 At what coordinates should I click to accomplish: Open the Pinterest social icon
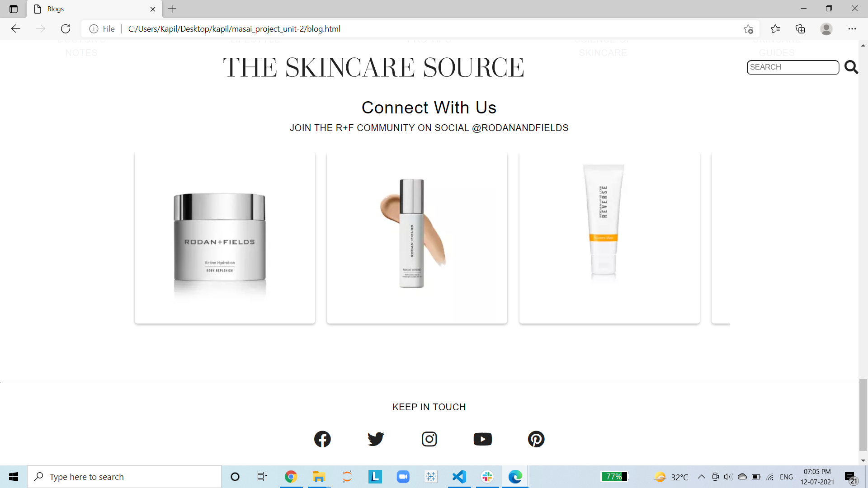536,439
